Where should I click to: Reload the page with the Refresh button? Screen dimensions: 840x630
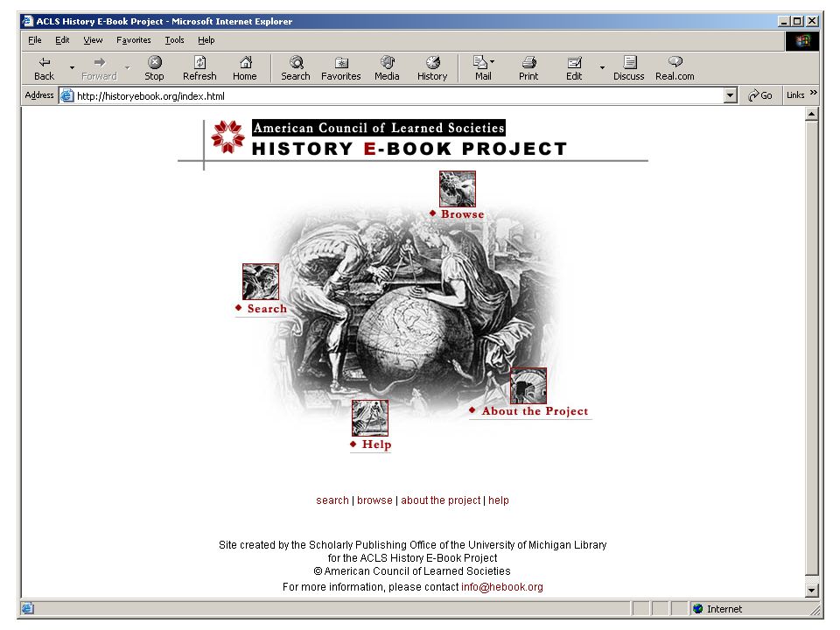click(199, 68)
